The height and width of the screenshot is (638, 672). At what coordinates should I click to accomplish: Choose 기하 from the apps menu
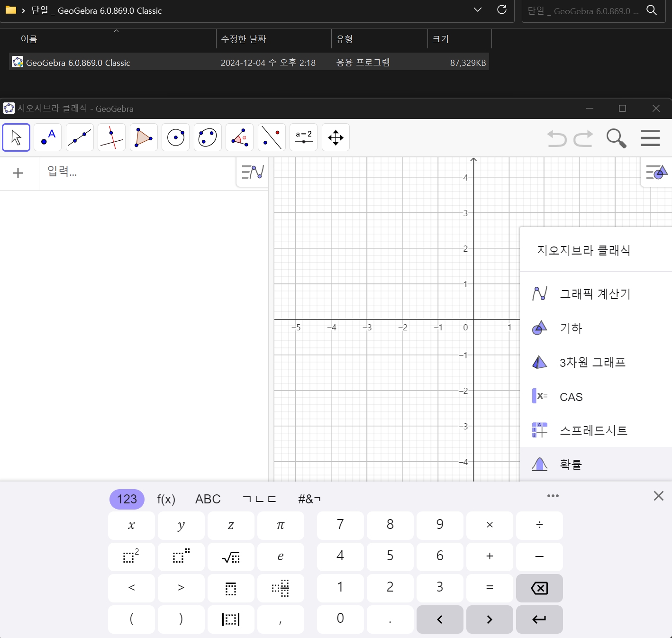click(596, 328)
